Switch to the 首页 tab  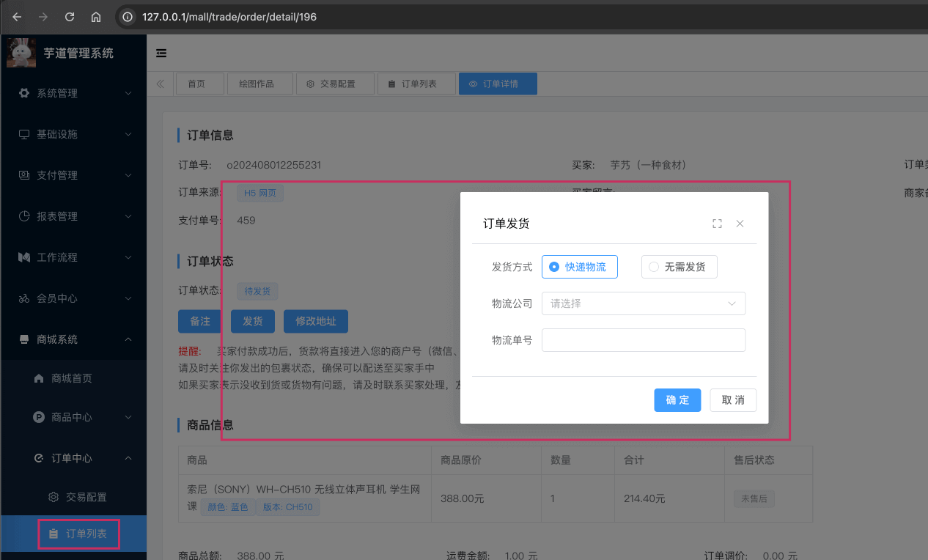coord(199,83)
